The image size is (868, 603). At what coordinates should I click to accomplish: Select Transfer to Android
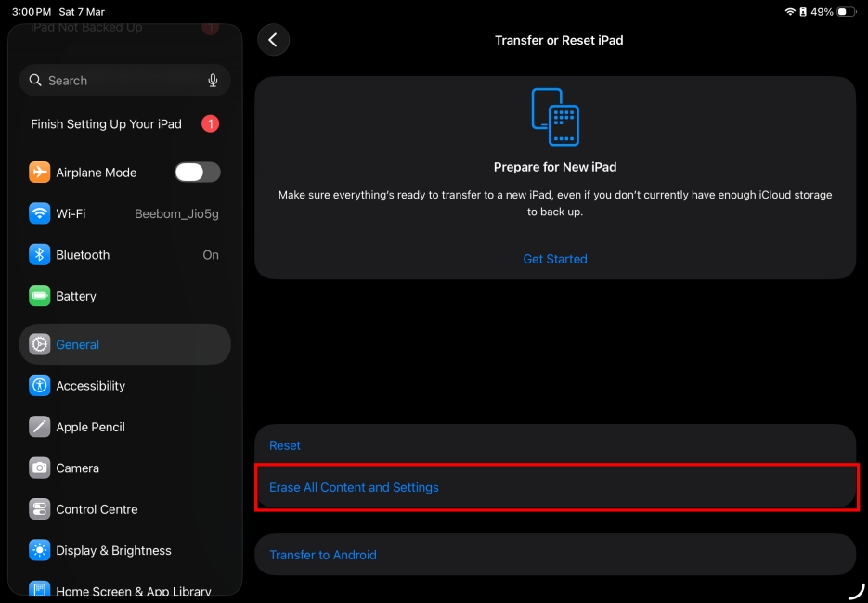[322, 554]
